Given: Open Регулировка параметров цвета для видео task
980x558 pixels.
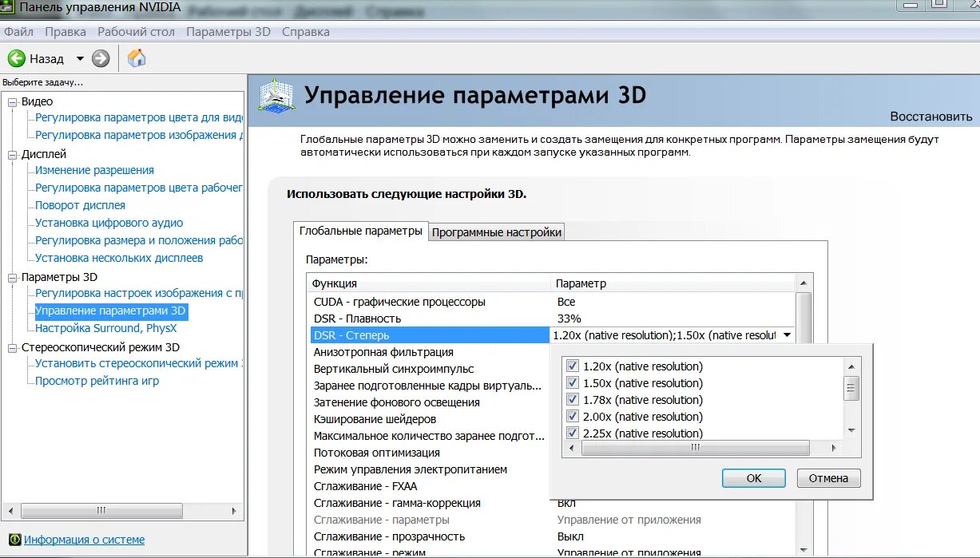Looking at the screenshot, I should (139, 117).
